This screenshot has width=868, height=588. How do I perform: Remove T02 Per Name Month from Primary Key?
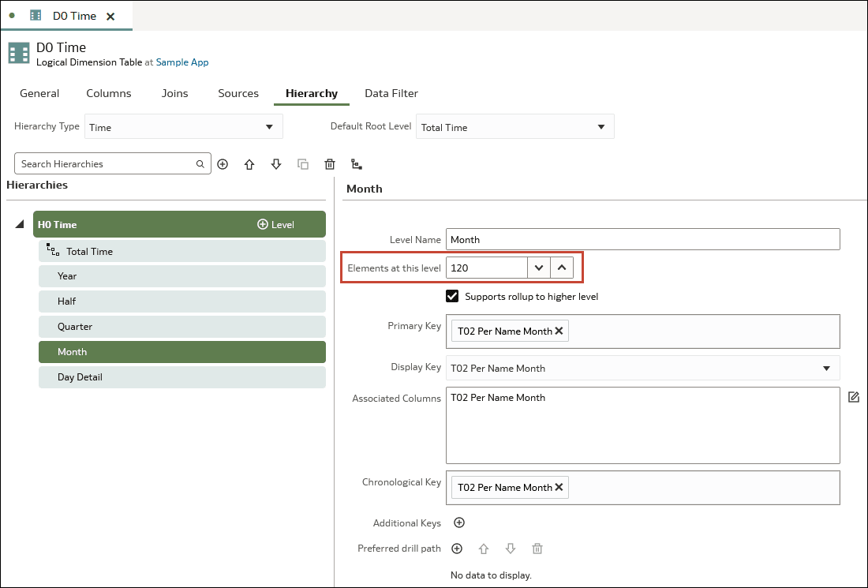[x=559, y=331]
